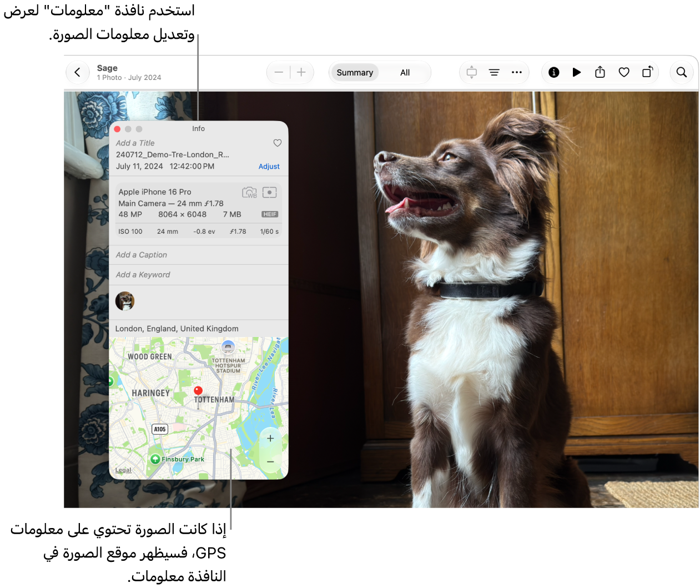Switch to the All tab

[405, 73]
